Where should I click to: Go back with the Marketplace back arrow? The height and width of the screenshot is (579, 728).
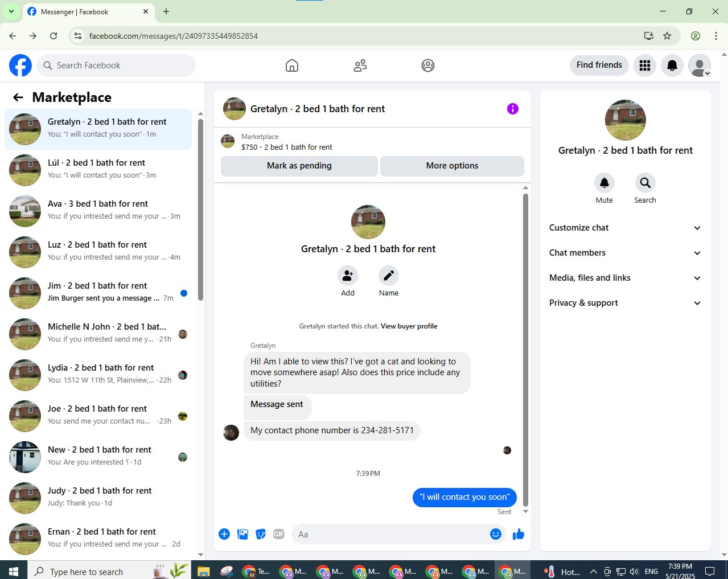18,97
